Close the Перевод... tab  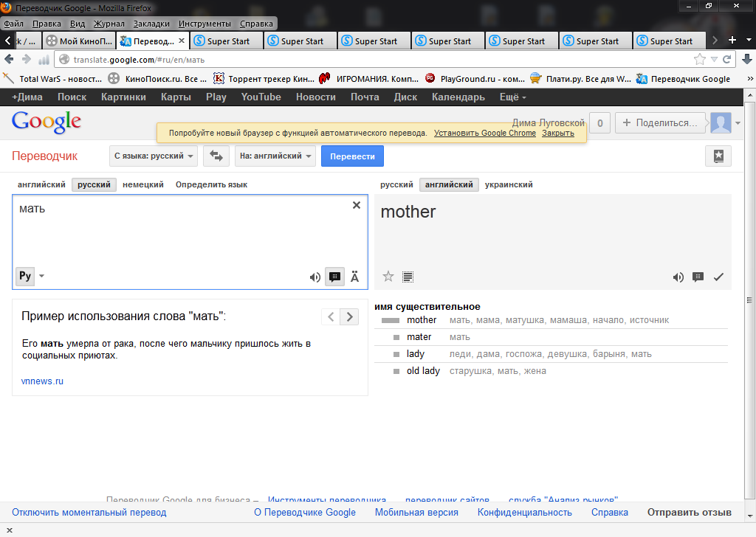coord(182,41)
